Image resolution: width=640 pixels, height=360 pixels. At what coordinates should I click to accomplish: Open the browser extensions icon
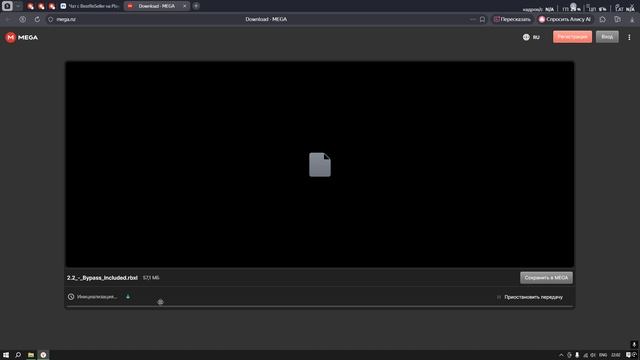pos(602,19)
